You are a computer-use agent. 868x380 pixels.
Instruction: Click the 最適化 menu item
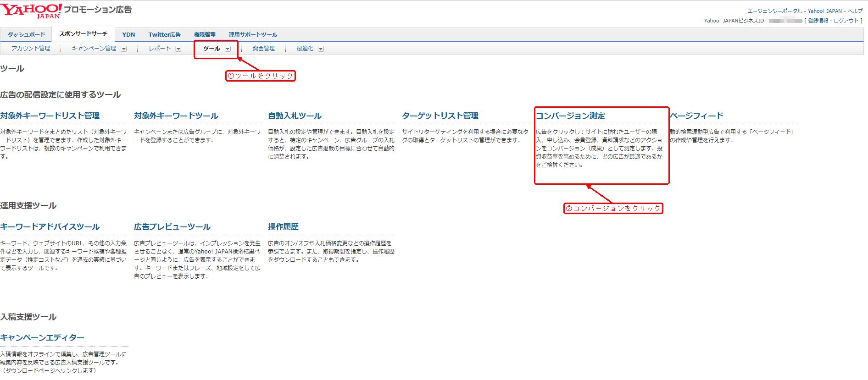click(x=305, y=49)
